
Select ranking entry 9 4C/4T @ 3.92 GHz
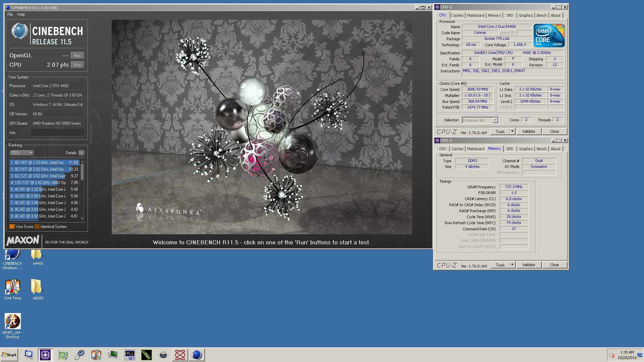tap(44, 216)
